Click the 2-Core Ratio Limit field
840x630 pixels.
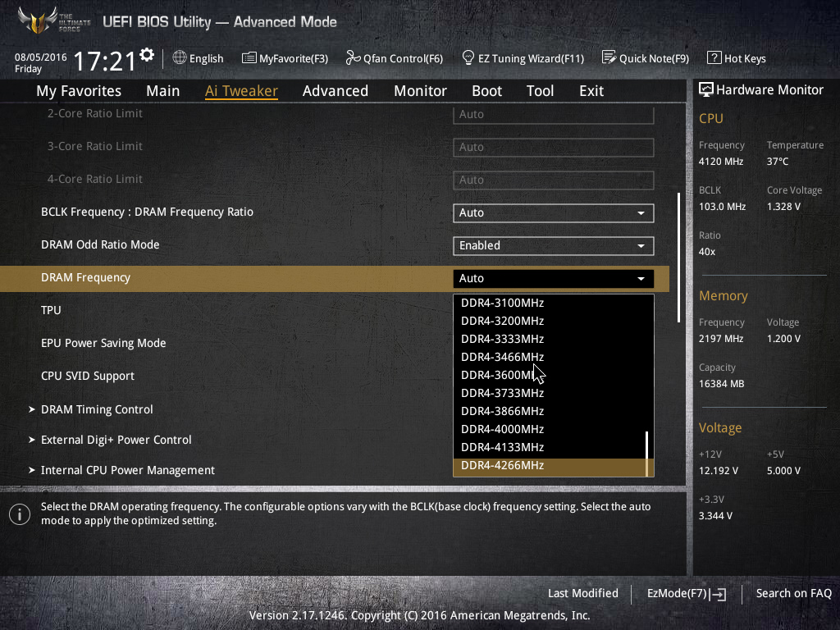coord(554,115)
